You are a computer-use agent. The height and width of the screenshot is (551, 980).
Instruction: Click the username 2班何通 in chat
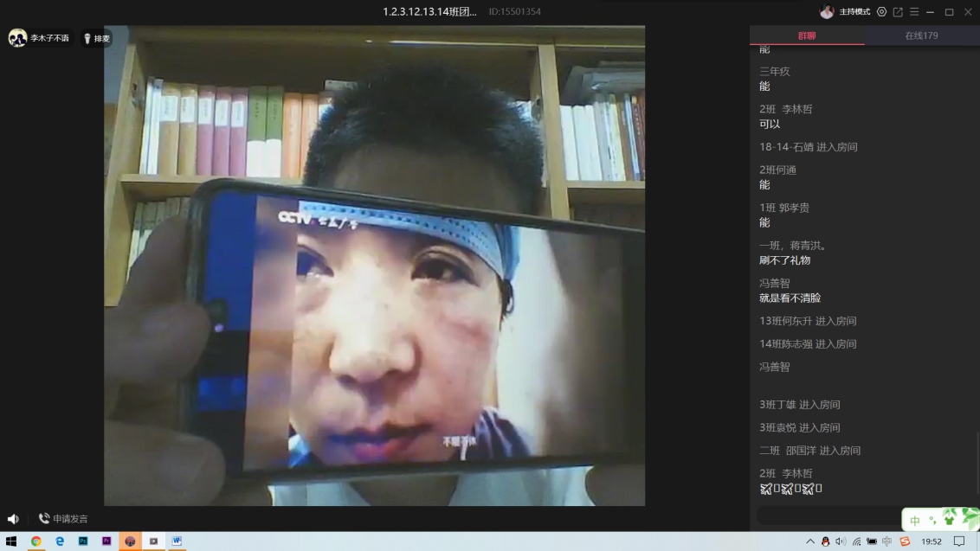tap(777, 170)
